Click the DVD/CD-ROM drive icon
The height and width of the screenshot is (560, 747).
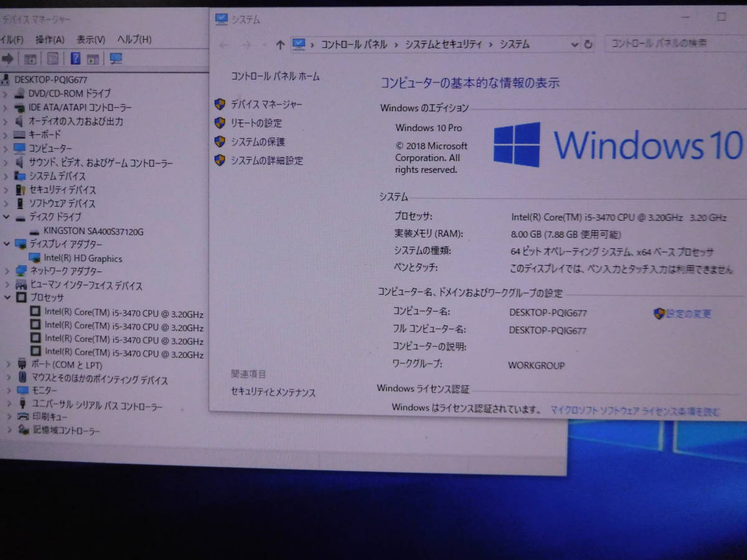(x=20, y=93)
